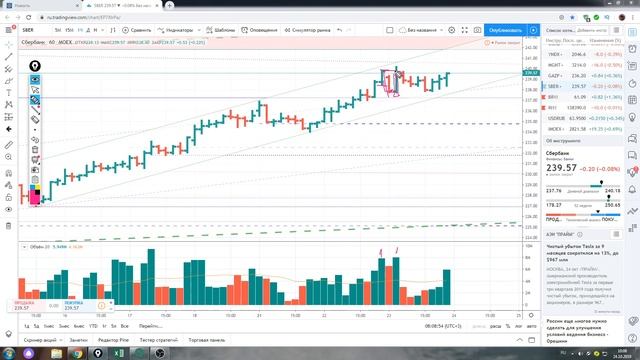Screen dimensions: 640x360
Task: Open the bar chart style selector
Action: coord(113,30)
